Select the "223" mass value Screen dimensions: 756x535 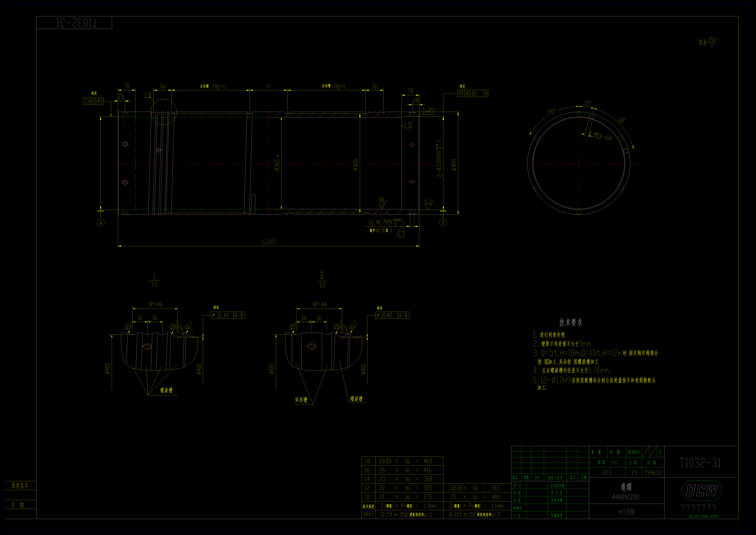point(607,473)
